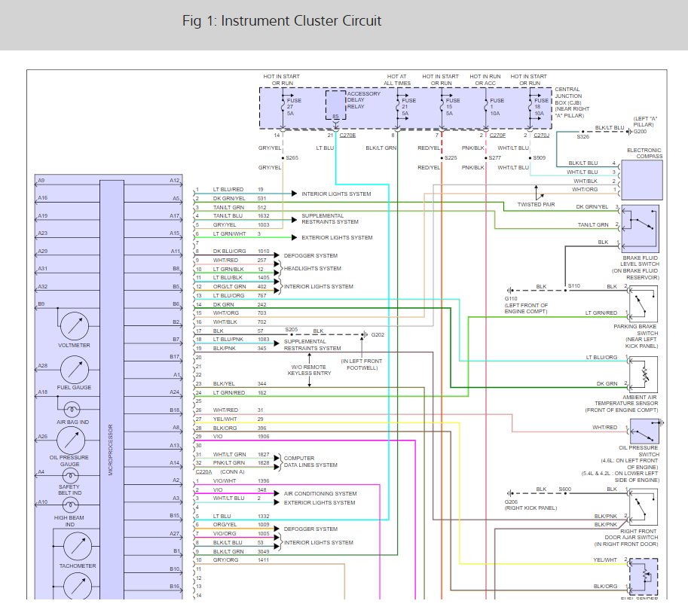Click the Voltmeter gauge symbol

74,325
